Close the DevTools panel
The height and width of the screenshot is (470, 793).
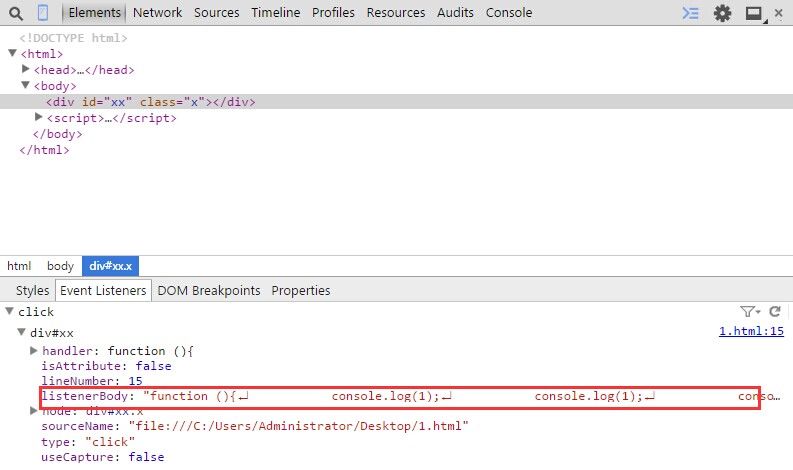[x=779, y=13]
